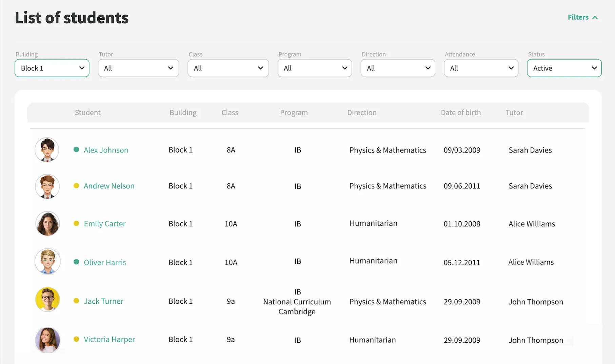Click Emily Carter's avatar picture
615x364 pixels.
point(47,223)
